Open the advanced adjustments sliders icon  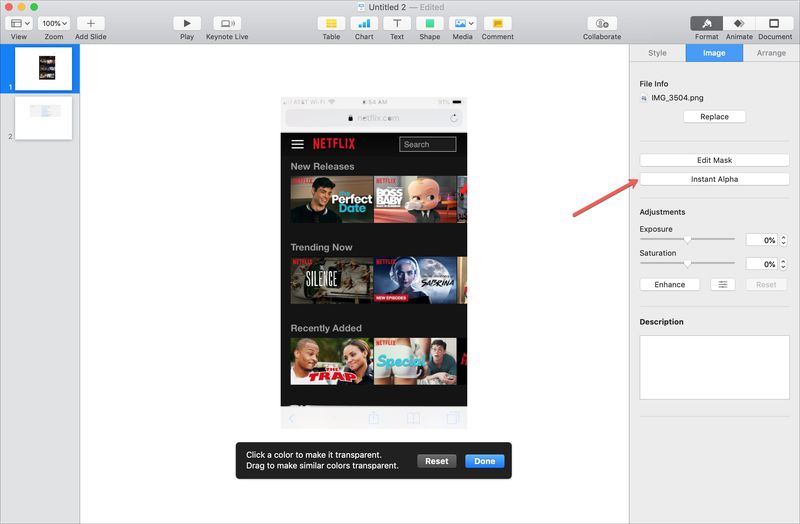[723, 285]
